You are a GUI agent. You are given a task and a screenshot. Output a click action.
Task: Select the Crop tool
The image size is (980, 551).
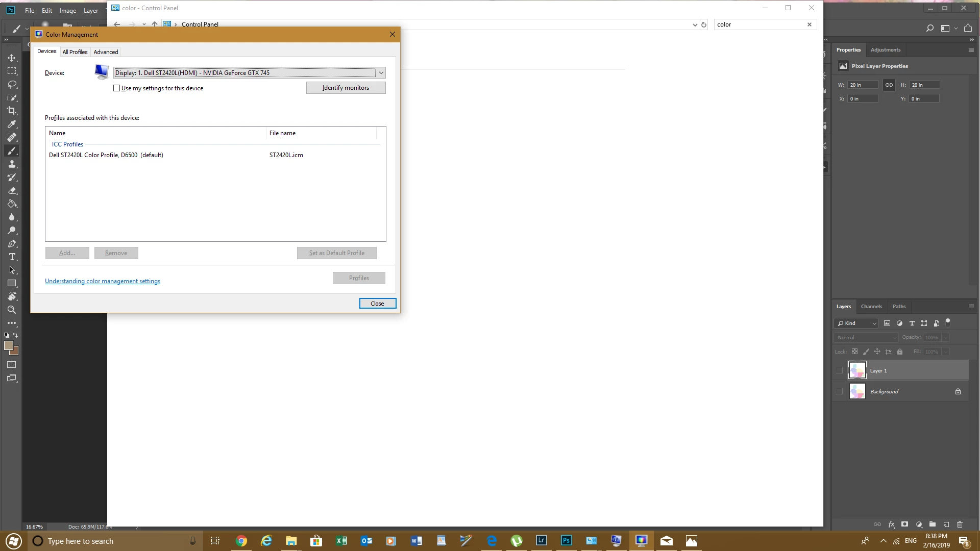pos(12,111)
